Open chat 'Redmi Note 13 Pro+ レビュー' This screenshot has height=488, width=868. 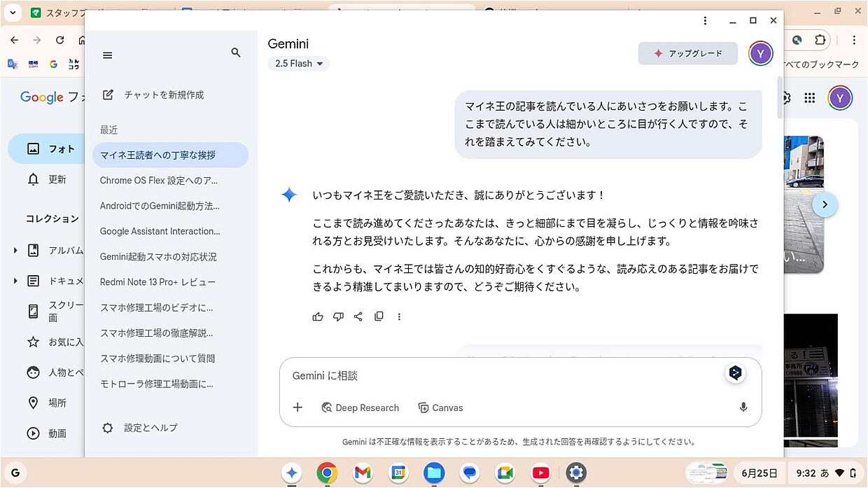coord(157,282)
